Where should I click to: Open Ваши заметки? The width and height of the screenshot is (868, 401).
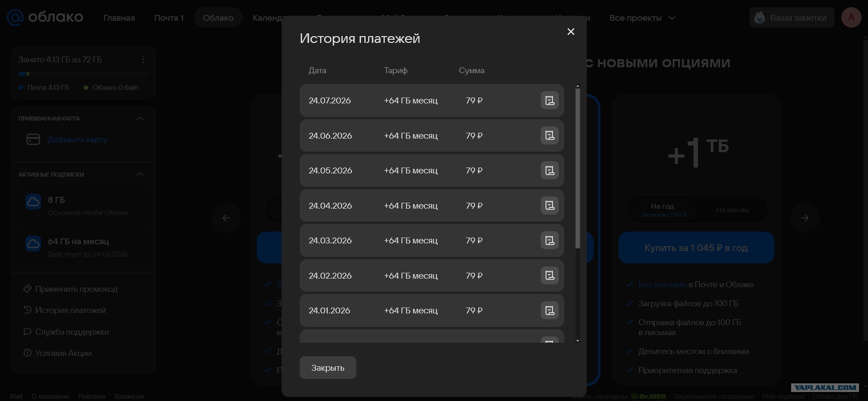(792, 18)
